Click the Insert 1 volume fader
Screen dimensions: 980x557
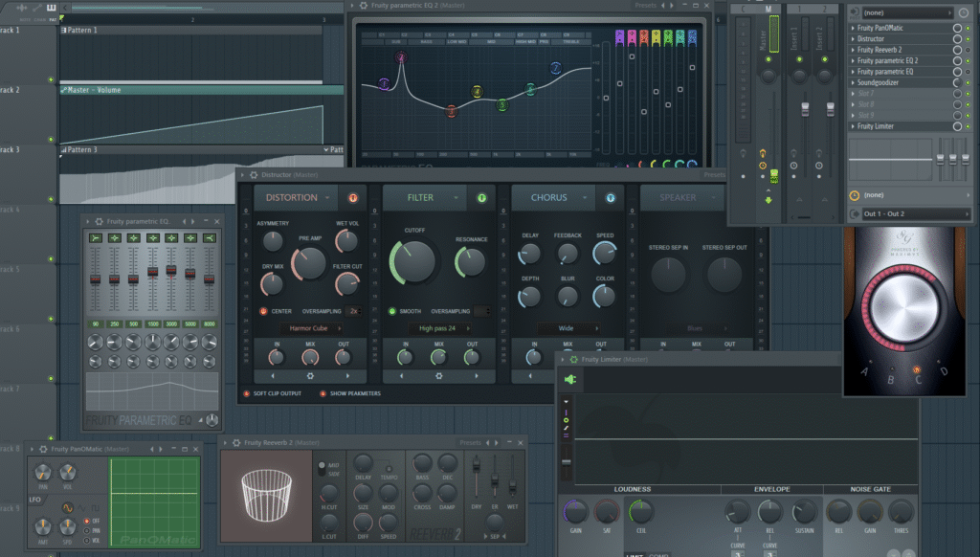(x=804, y=107)
